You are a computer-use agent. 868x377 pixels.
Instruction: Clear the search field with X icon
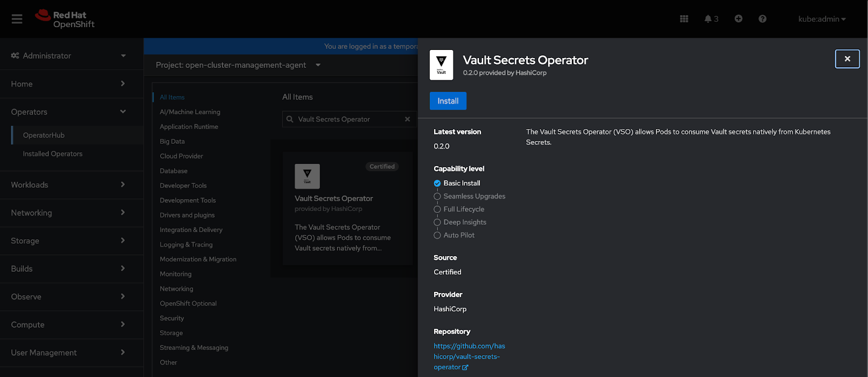click(x=407, y=119)
